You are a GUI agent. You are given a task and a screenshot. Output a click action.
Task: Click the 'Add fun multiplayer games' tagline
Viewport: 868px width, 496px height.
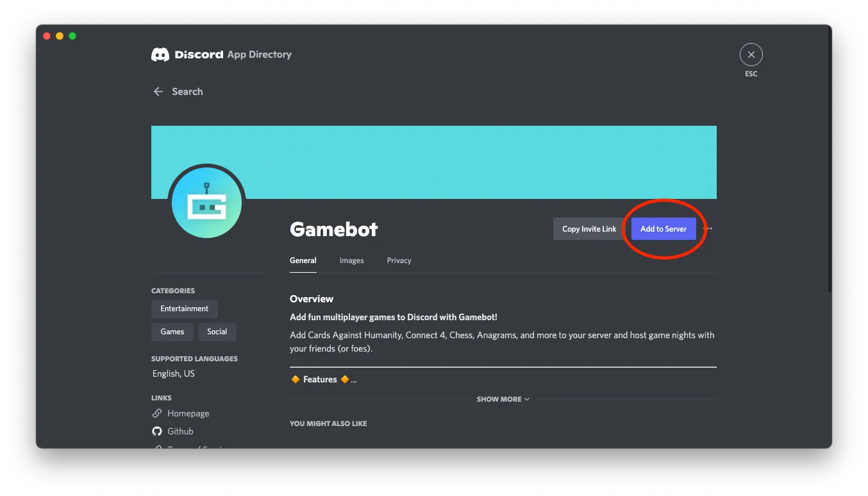[394, 317]
